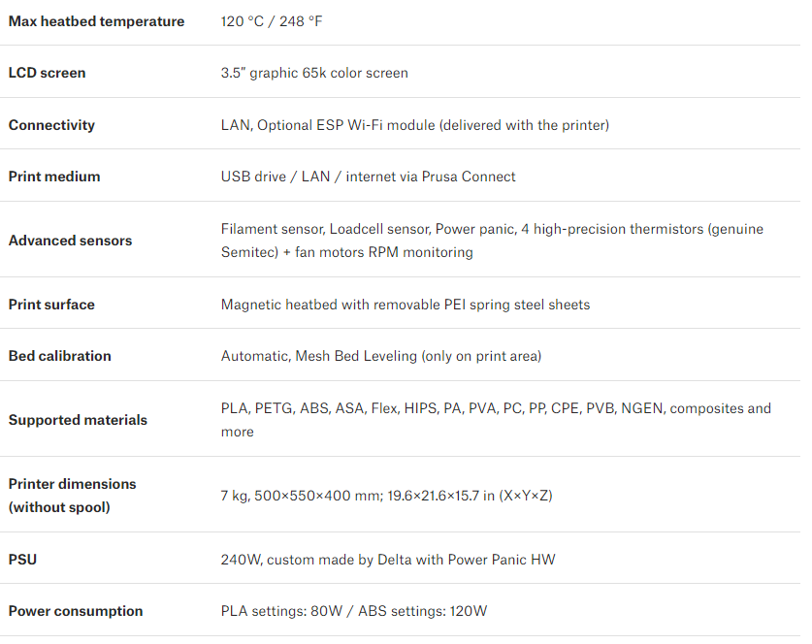Select the 120 °C / 248 °F value
Screen dimensions: 812x644
pyautogui.click(x=272, y=21)
